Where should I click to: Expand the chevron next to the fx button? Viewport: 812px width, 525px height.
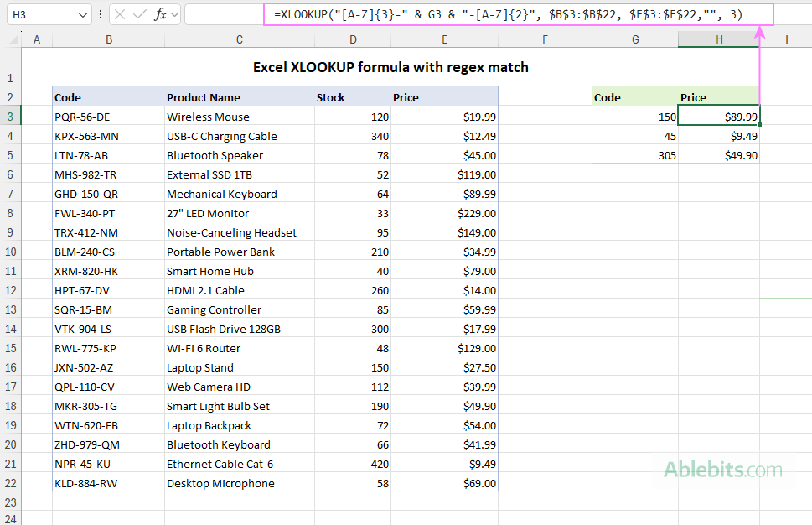pos(174,14)
